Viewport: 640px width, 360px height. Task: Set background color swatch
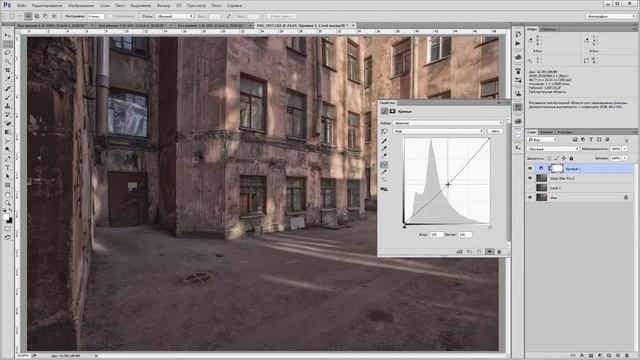point(10,221)
